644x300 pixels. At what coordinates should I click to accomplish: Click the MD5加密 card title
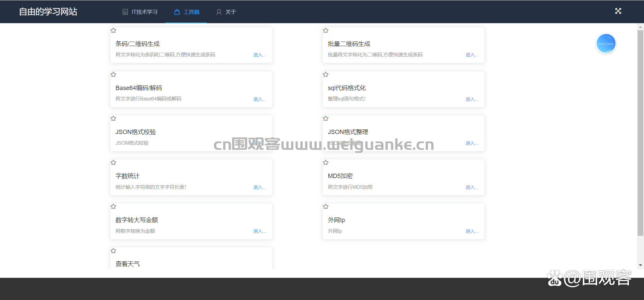[340, 176]
